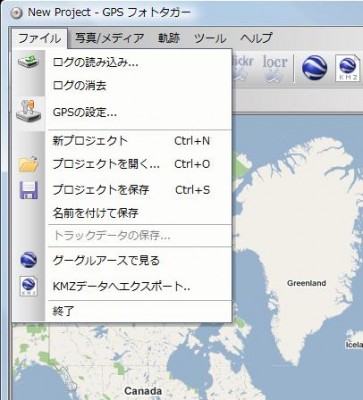Click the folder icon beside プロジェクトを開く
The width and height of the screenshot is (363, 400).
tap(29, 164)
